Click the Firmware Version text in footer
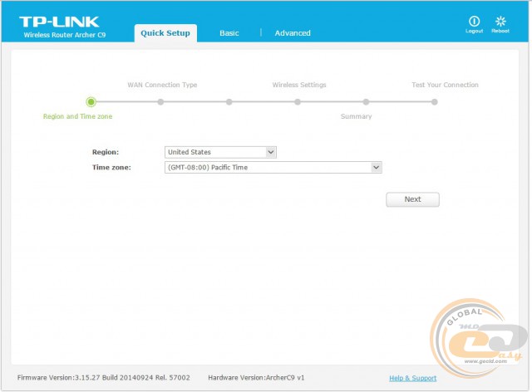Screen dimensions: 532x392 (103, 377)
